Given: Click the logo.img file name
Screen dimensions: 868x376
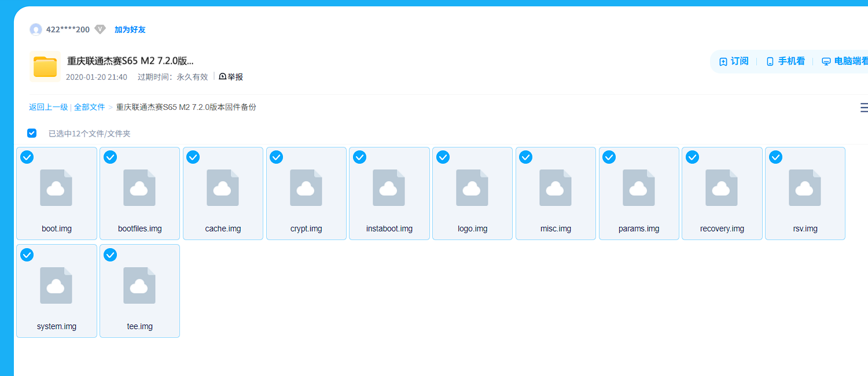Looking at the screenshot, I should [473, 228].
